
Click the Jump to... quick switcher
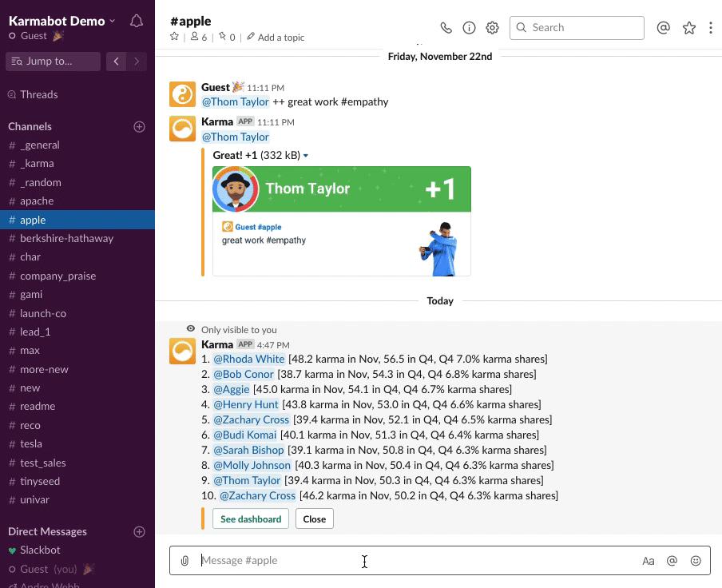[x=53, y=62]
